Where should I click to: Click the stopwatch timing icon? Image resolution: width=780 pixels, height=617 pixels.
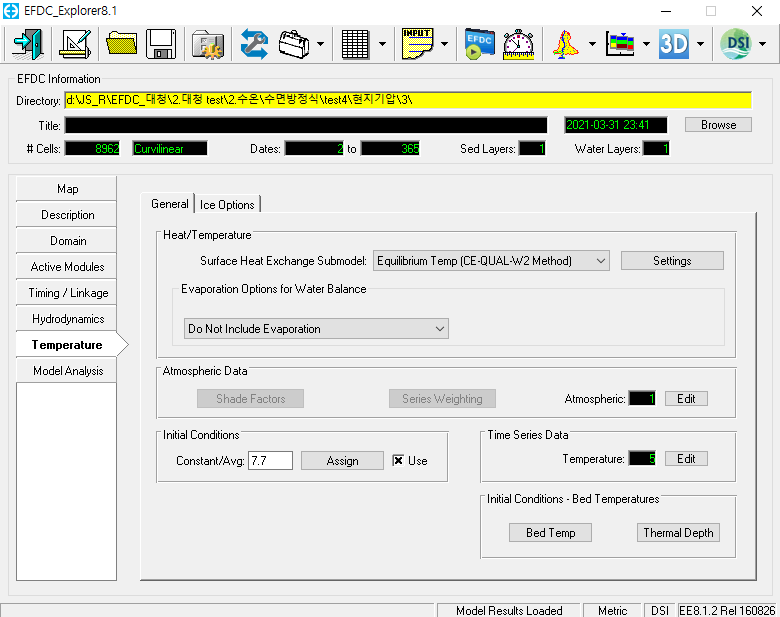(519, 44)
